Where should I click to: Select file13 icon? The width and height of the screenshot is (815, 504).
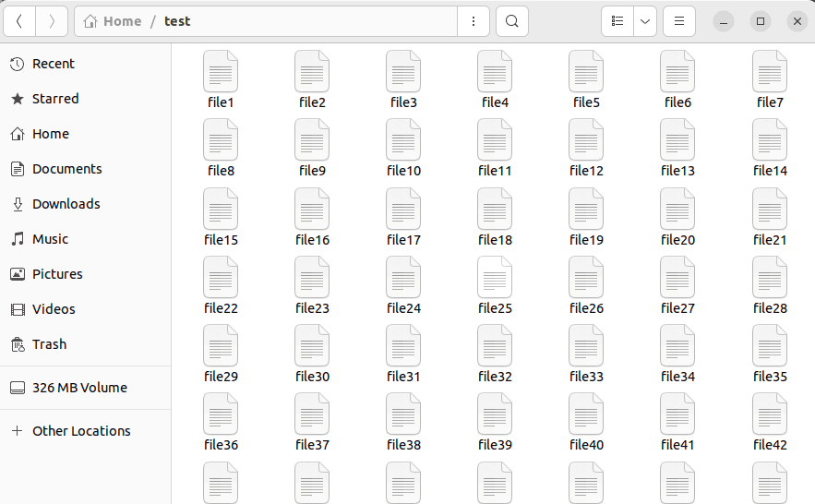pos(677,139)
